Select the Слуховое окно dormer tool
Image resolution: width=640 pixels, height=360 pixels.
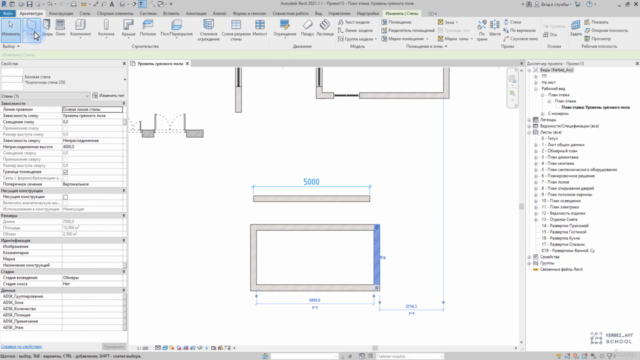(x=520, y=38)
